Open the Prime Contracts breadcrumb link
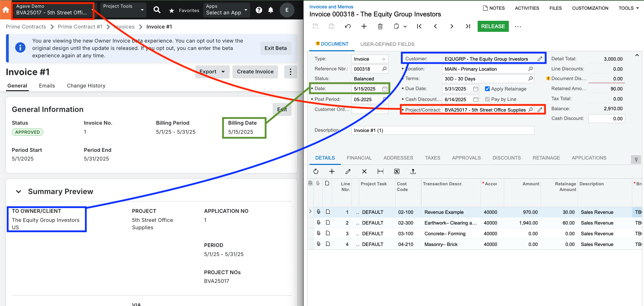 tap(26, 27)
